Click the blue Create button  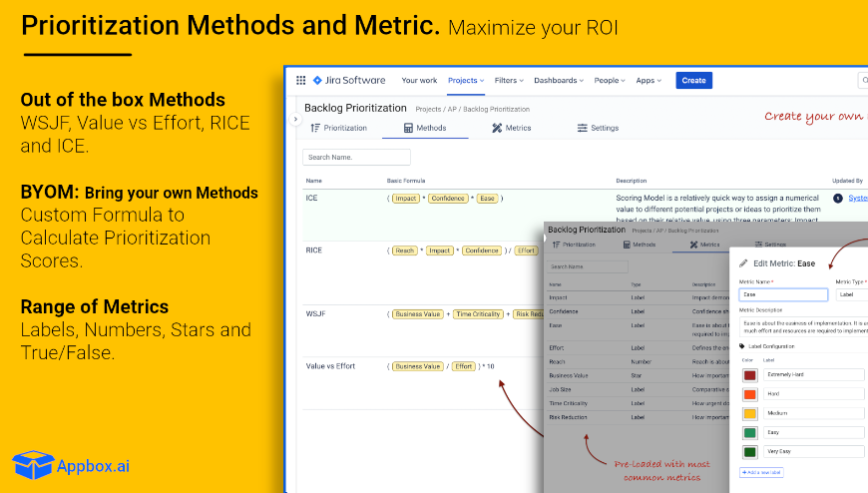[x=693, y=80]
